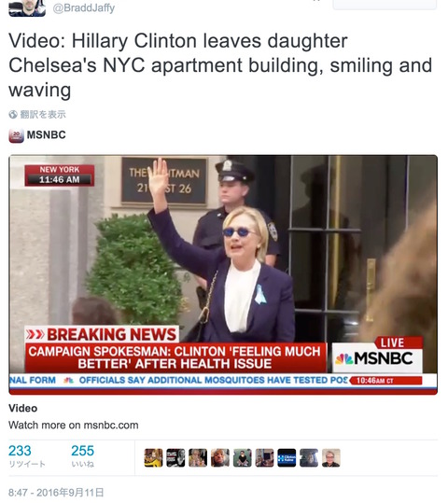This screenshot has width=448, height=503.
Task: Open the blue Clinton Kaine avatar
Action: pos(287,458)
